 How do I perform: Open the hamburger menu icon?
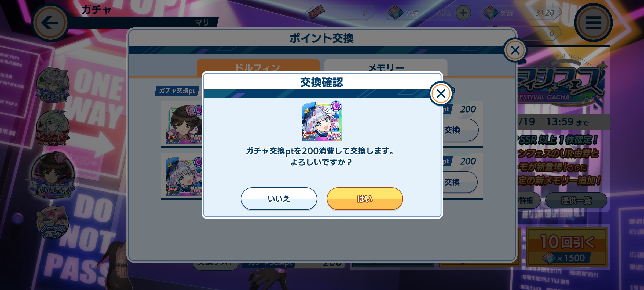[x=593, y=23]
